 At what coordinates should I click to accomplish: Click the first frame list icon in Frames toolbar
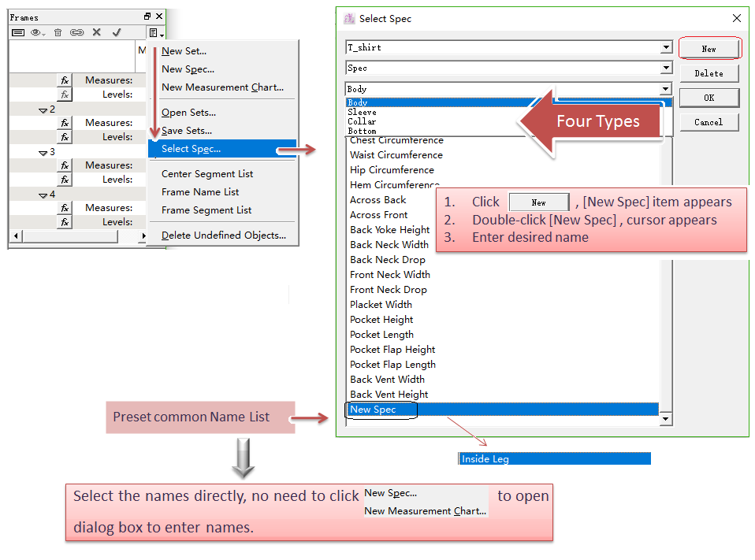(17, 32)
